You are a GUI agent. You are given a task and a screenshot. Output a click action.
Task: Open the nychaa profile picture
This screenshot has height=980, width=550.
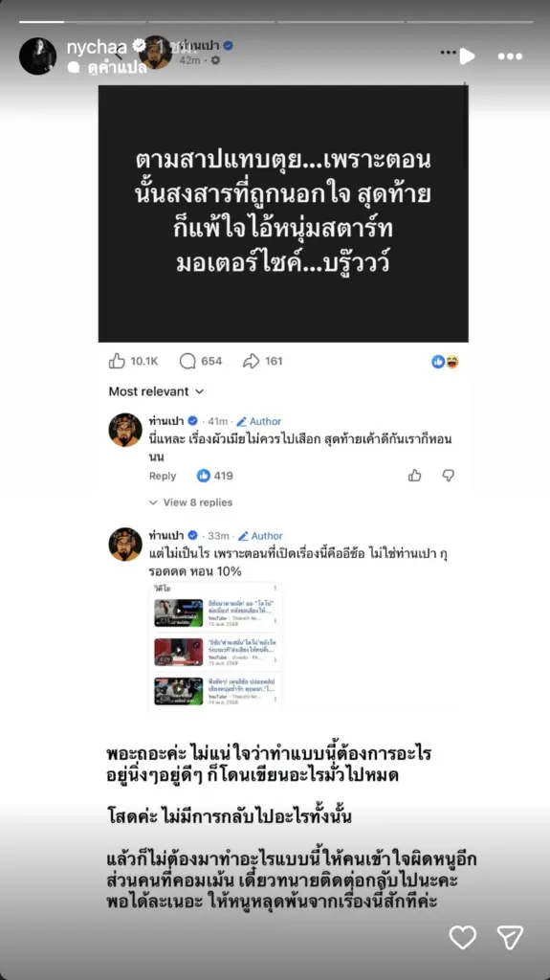37,56
